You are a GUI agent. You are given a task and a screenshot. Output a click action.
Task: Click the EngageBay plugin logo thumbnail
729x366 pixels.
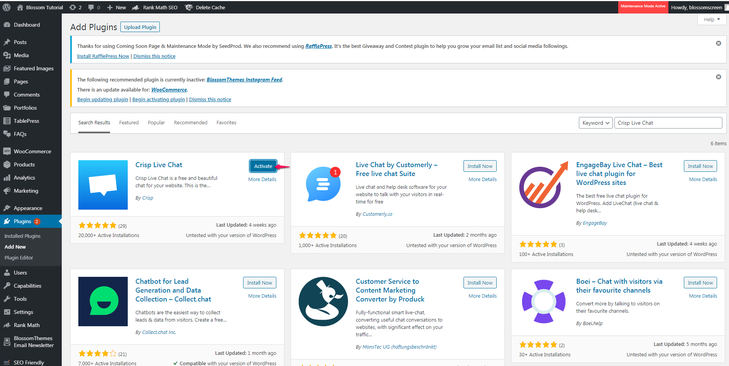point(543,185)
